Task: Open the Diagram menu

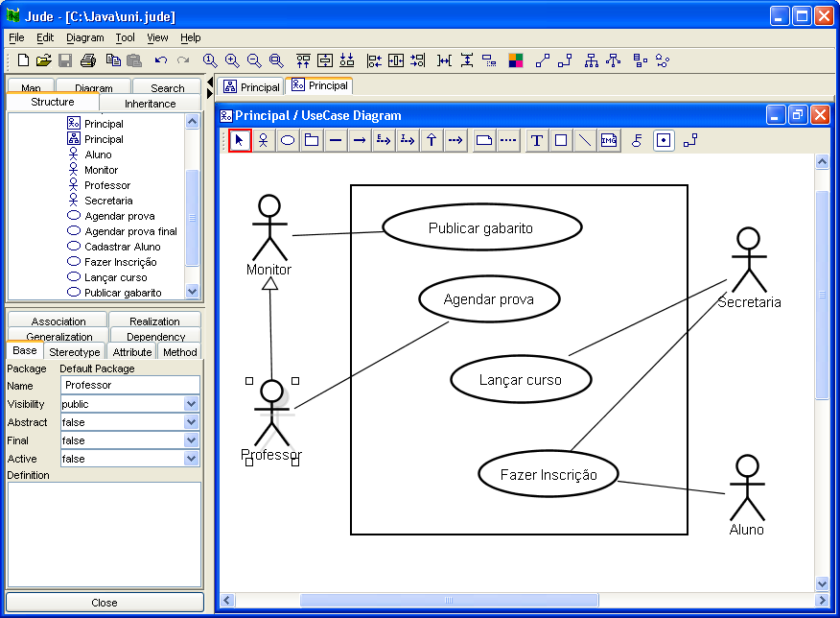Action: tap(84, 37)
